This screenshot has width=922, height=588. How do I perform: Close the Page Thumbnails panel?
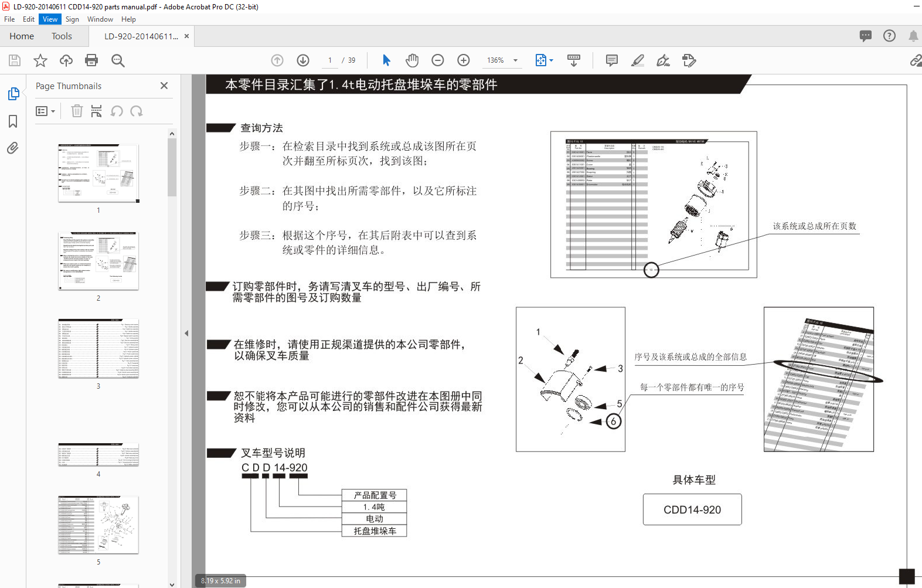[x=164, y=86]
